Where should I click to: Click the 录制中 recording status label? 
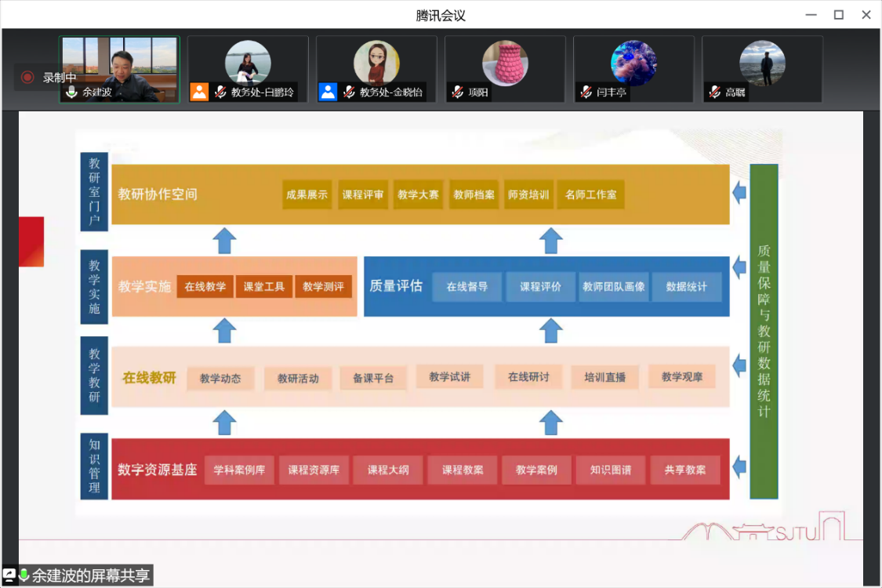pos(60,78)
